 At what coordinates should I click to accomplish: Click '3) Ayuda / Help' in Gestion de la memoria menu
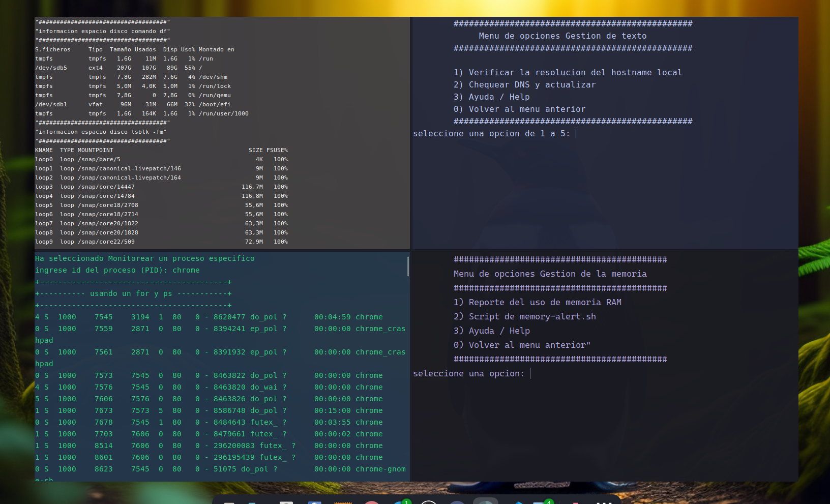click(491, 331)
